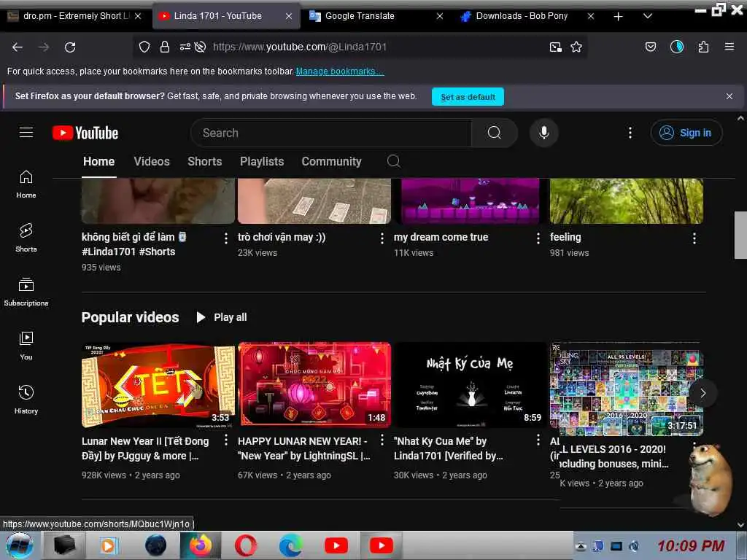Open the Firefox extensions puzzle icon
This screenshot has width=747, height=560.
703,47
